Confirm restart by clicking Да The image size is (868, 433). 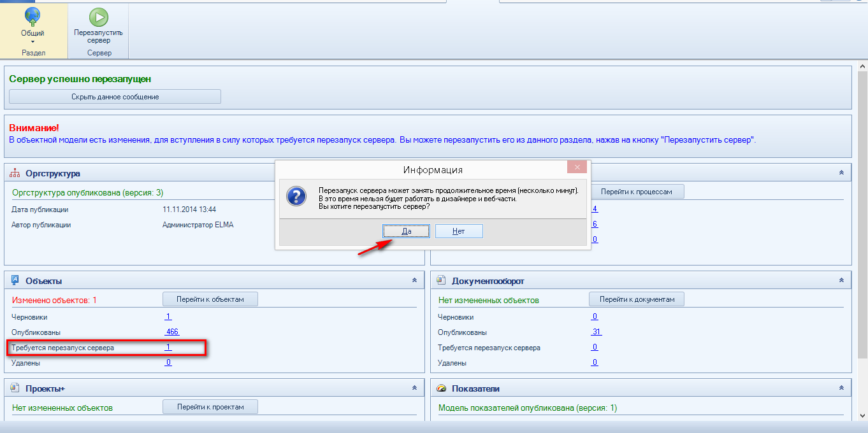pyautogui.click(x=406, y=231)
